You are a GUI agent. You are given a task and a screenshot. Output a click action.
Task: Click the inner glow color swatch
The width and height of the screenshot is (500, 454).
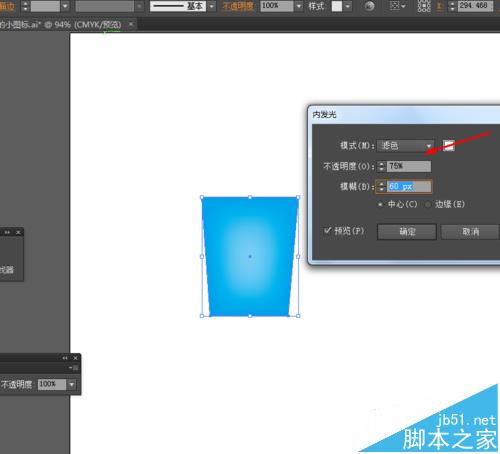click(449, 146)
